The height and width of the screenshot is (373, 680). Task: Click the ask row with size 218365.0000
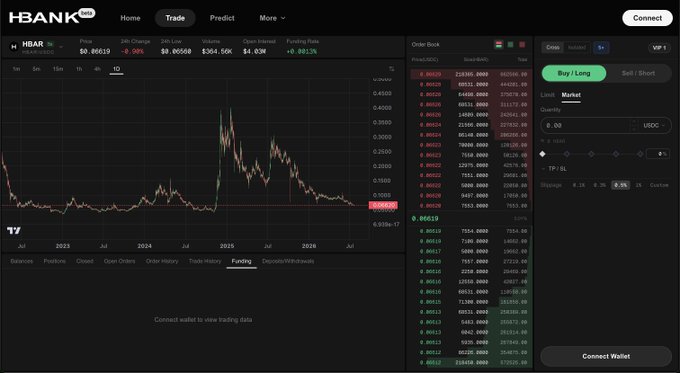[x=471, y=74]
